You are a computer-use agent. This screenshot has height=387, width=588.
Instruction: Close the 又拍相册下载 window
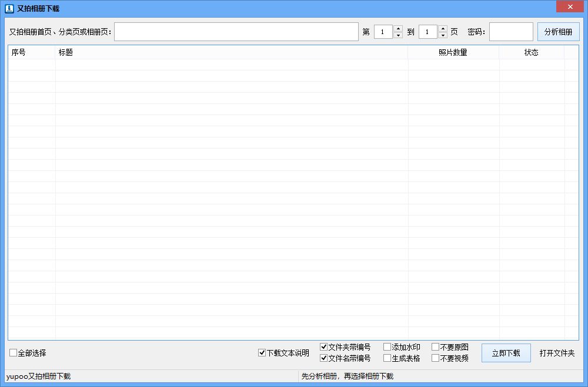570,6
